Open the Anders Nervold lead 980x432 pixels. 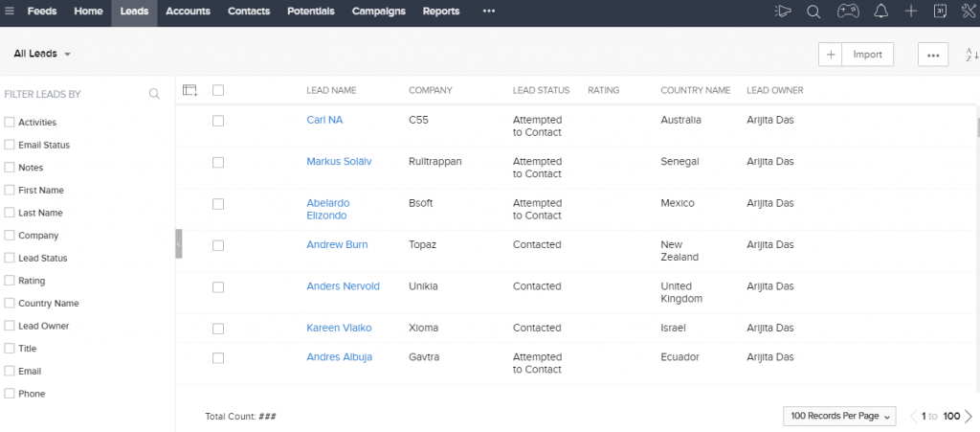tap(344, 286)
